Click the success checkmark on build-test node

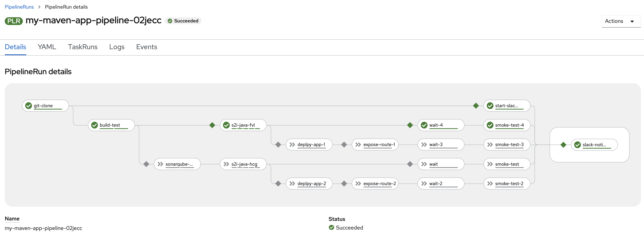point(95,125)
